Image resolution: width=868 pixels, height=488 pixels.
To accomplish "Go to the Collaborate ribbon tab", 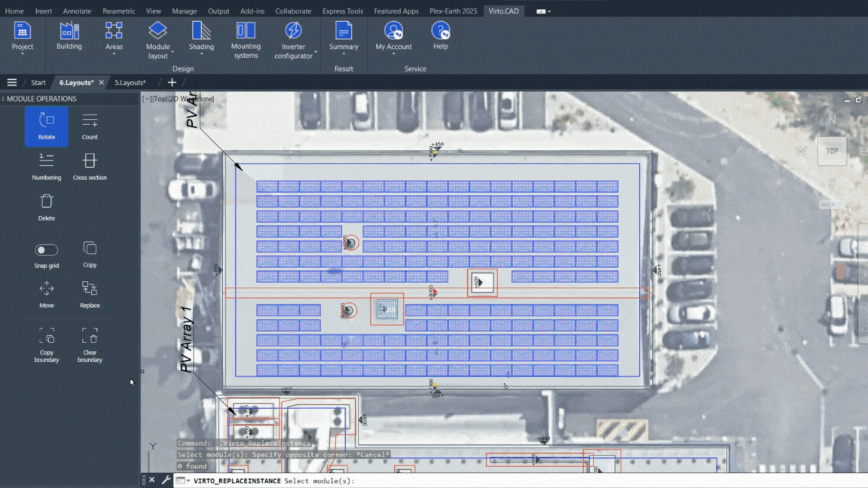I will (293, 11).
